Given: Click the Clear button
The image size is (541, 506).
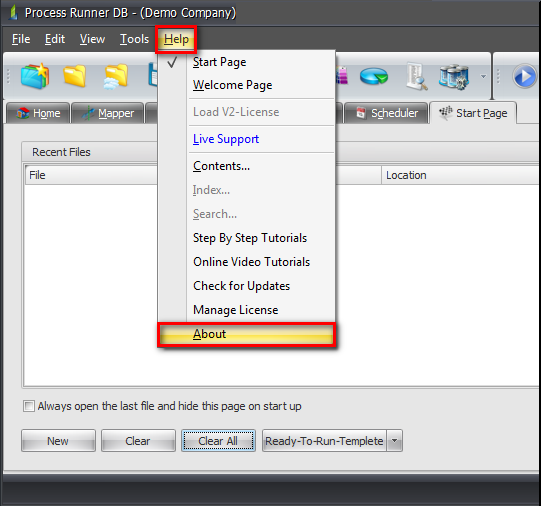Looking at the screenshot, I should coord(138,440).
